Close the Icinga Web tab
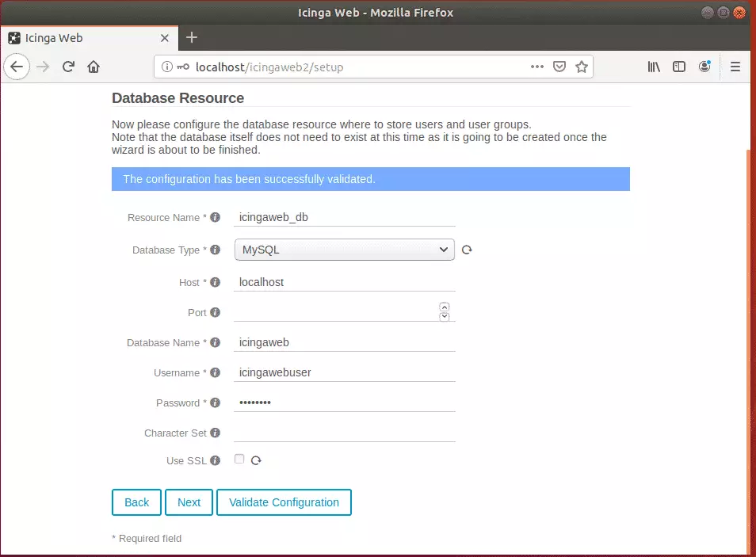Screen dimensions: 756x557 [164, 37]
